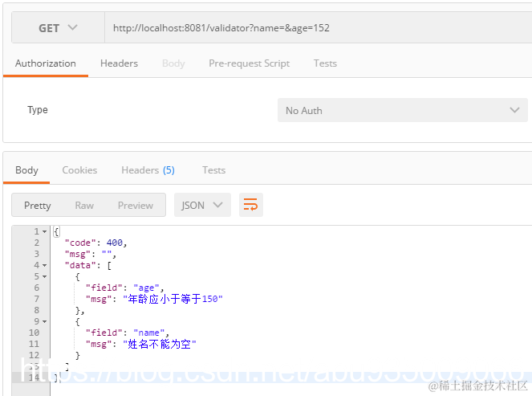Collapse the data array at line 4

point(45,265)
